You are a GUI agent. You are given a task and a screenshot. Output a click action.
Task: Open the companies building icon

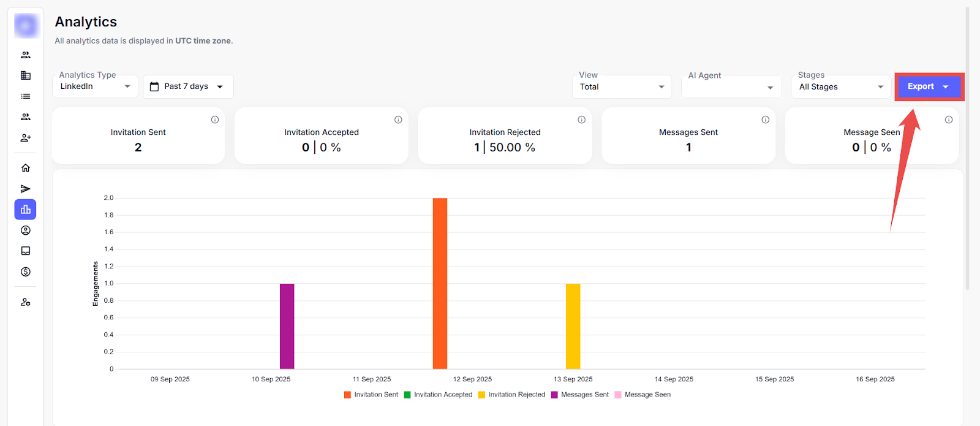click(26, 75)
